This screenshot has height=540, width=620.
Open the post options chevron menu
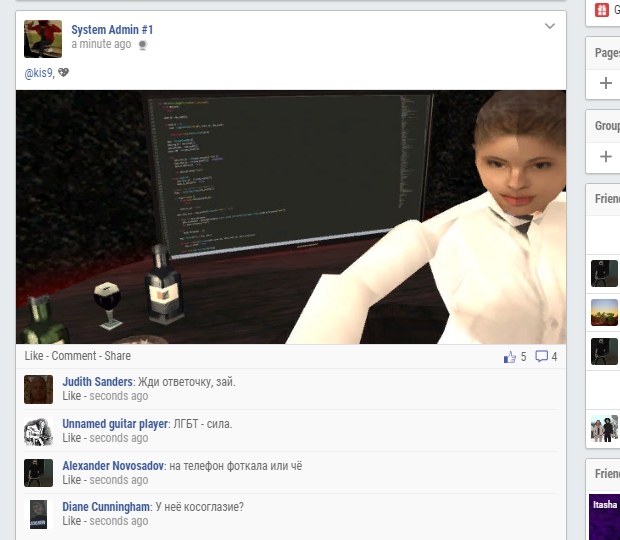549,27
